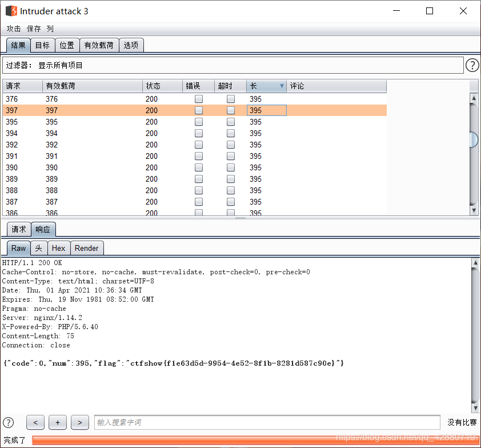The height and width of the screenshot is (448, 481).
Task: Click the response pane scrollbar thumb
Action: 475,335
